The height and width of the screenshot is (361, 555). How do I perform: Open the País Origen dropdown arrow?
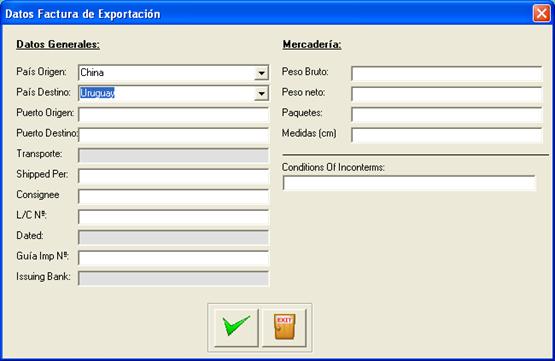click(261, 73)
